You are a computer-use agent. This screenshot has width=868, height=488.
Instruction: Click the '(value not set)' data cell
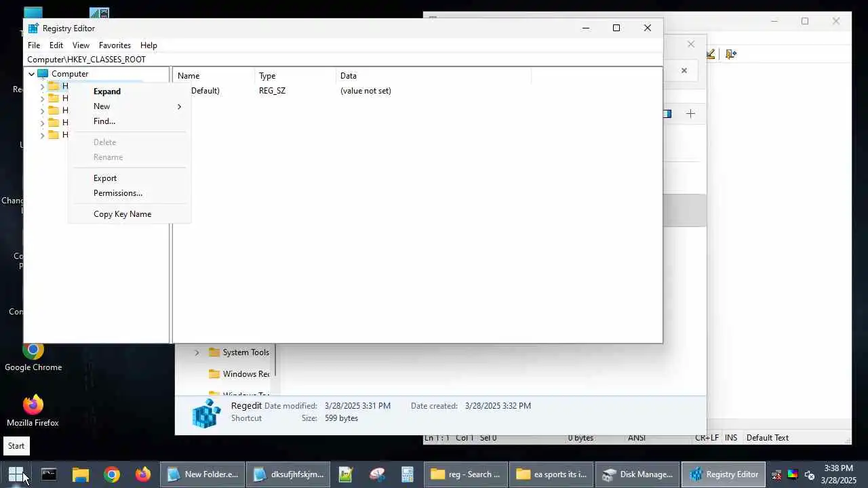366,91
